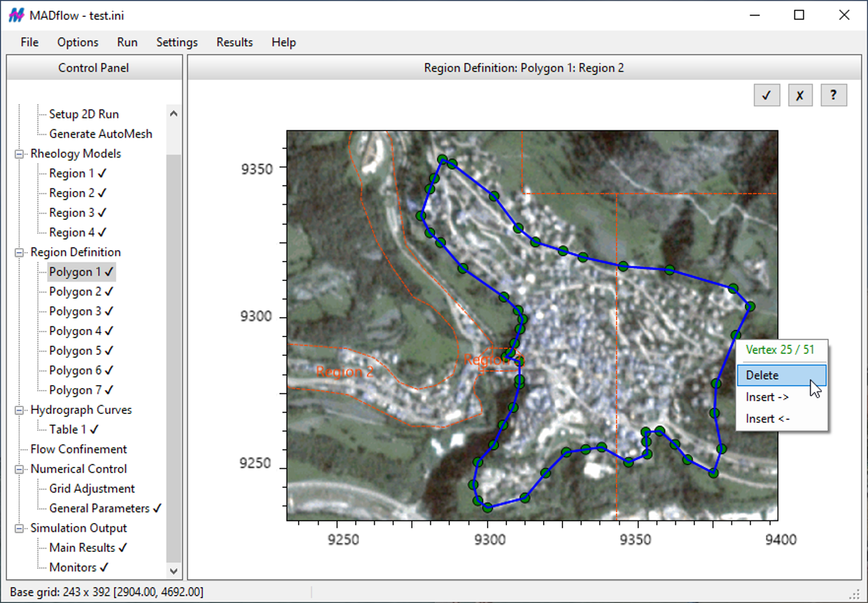Confirm polygon with the checkmark button

point(767,95)
